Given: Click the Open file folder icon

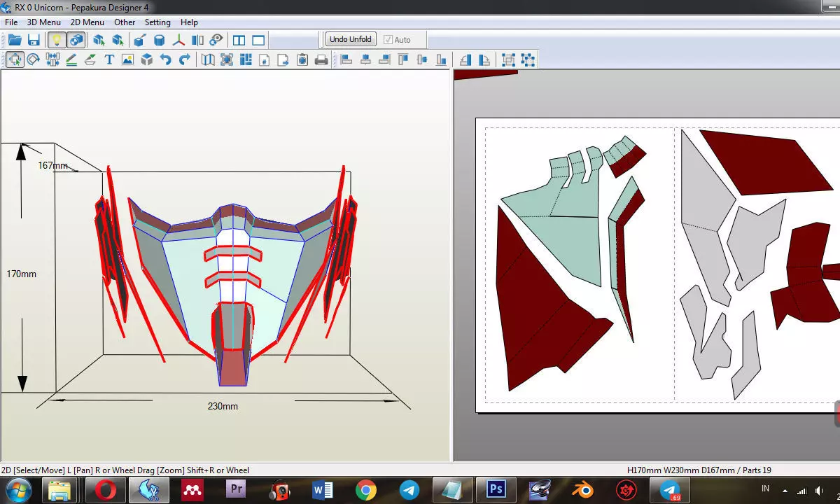Looking at the screenshot, I should click(14, 40).
